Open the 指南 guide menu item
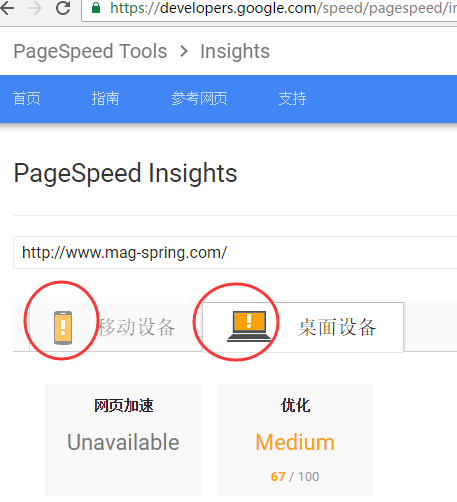The image size is (457, 502). pyautogui.click(x=105, y=99)
